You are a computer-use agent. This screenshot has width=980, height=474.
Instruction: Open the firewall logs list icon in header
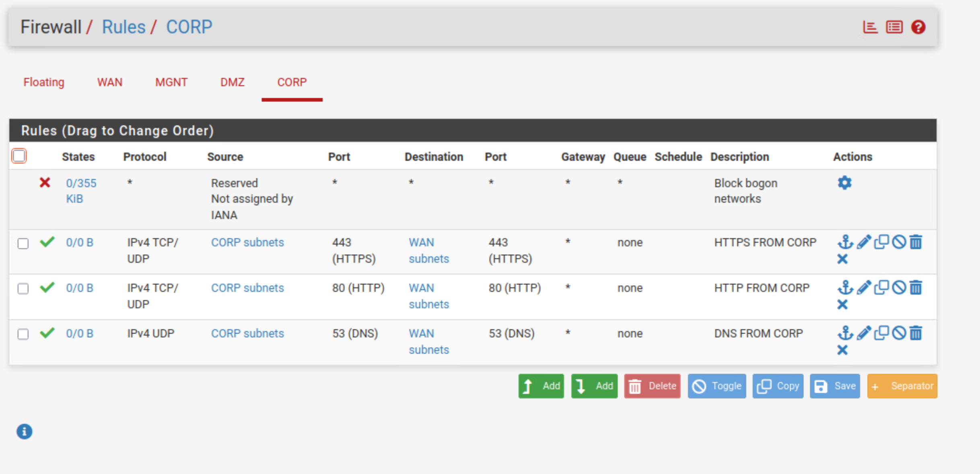pyautogui.click(x=894, y=27)
